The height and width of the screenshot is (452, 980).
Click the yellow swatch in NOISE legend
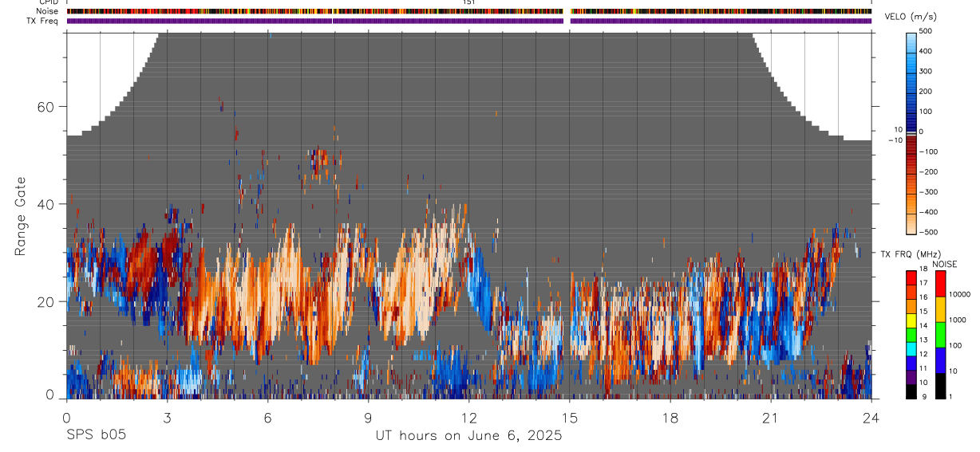[x=940, y=309]
